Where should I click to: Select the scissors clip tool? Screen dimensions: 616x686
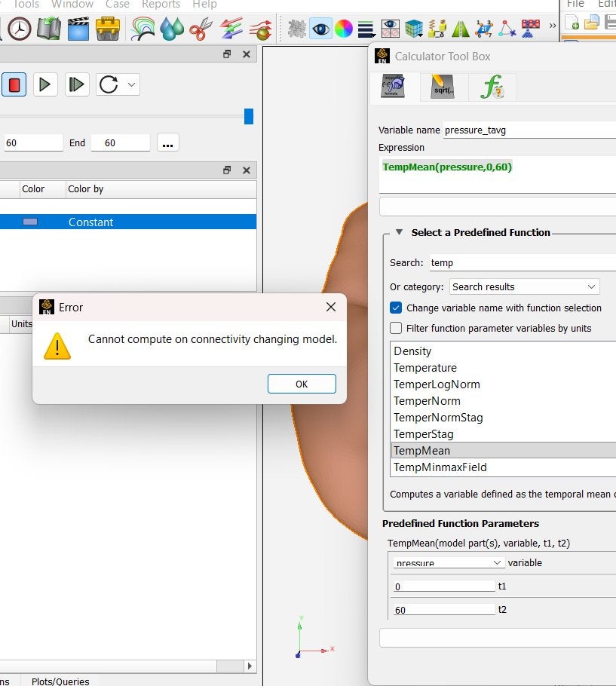pos(201,29)
